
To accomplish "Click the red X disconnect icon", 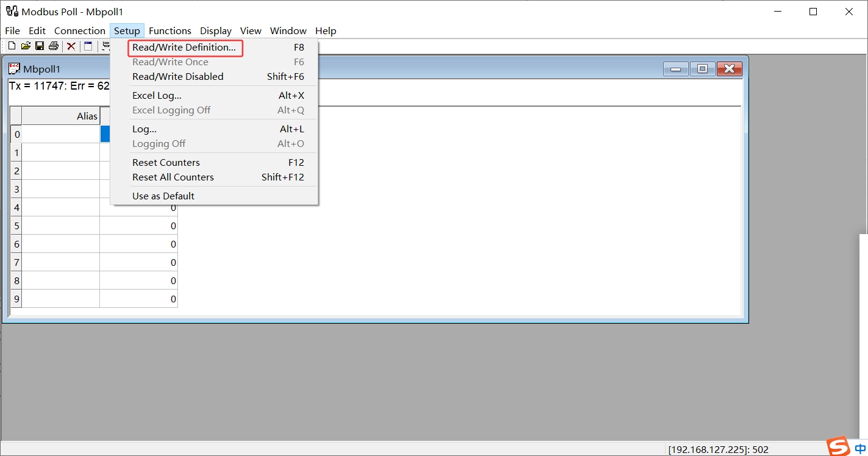I will click(71, 46).
